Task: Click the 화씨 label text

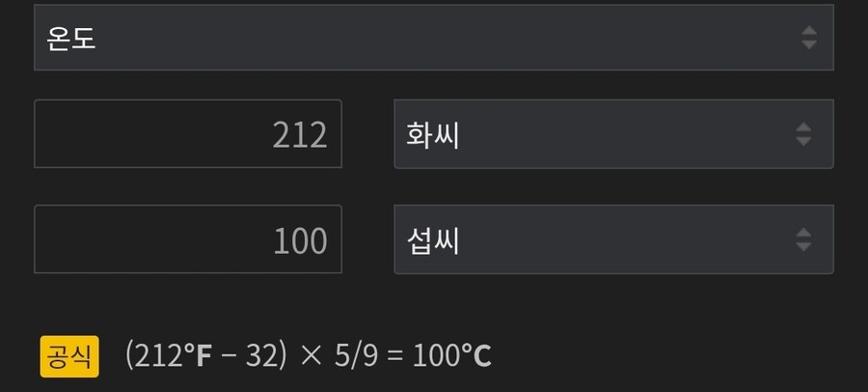Action: 431,135
